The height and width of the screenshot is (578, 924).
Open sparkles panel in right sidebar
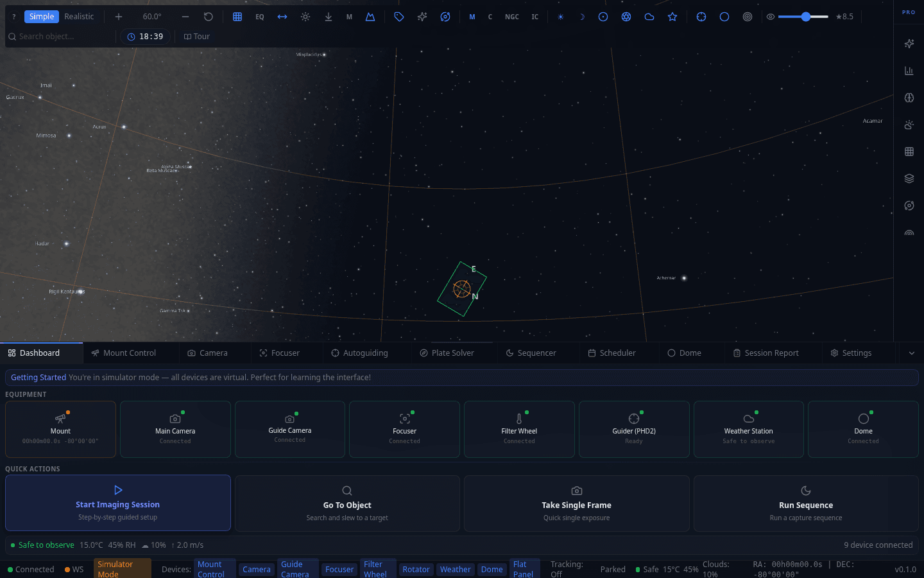(909, 44)
